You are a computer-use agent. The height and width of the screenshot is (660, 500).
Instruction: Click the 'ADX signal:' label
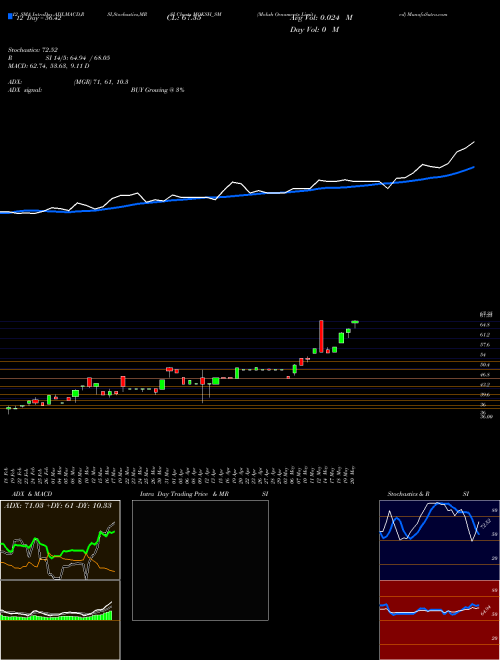point(24,90)
